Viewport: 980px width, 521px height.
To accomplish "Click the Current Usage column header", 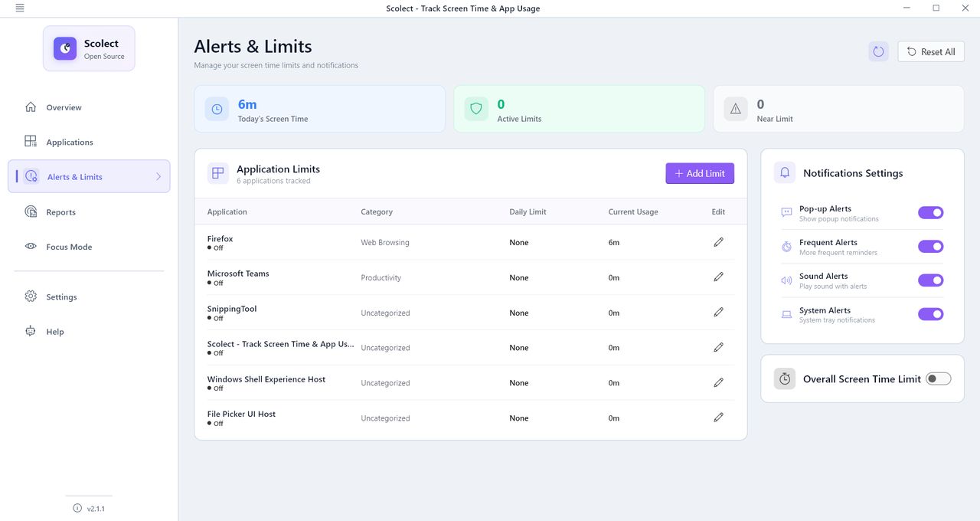I will point(633,211).
